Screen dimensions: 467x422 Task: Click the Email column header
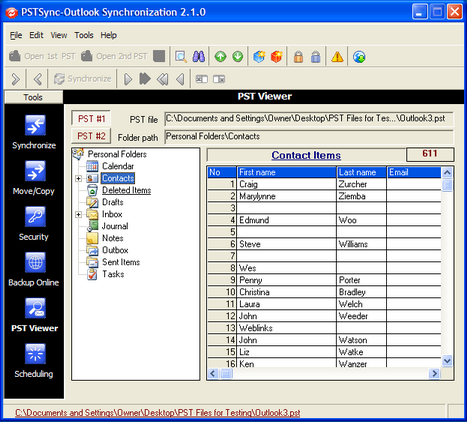[414, 172]
